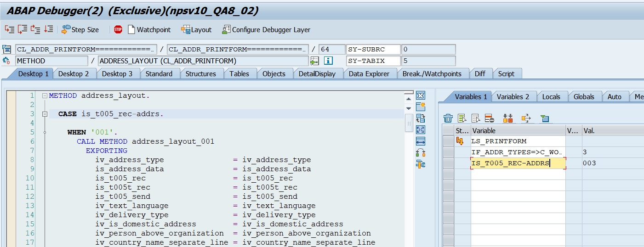Viewport: 644px width, 247px height.
Task: Click the orange-squares down-arrows icon in Variables toolbar
Action: click(507, 118)
